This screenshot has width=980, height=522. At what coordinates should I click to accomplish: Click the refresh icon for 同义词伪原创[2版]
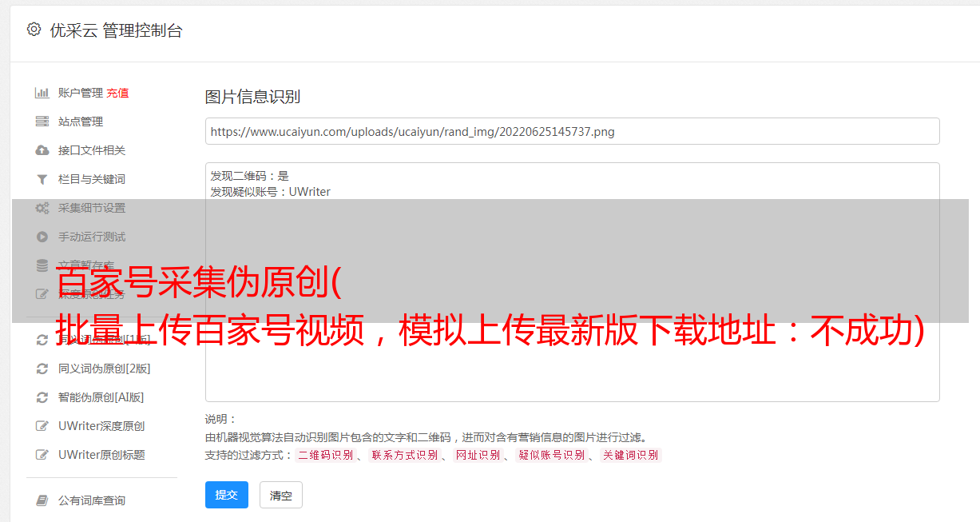click(42, 369)
